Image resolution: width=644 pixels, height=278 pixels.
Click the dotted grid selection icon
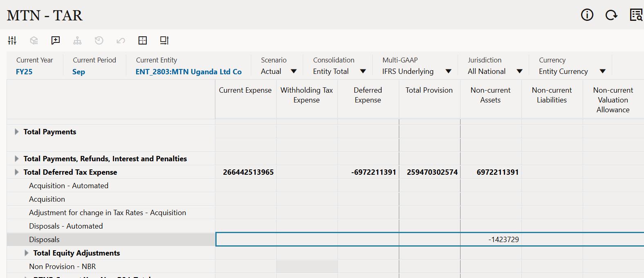pyautogui.click(x=143, y=40)
